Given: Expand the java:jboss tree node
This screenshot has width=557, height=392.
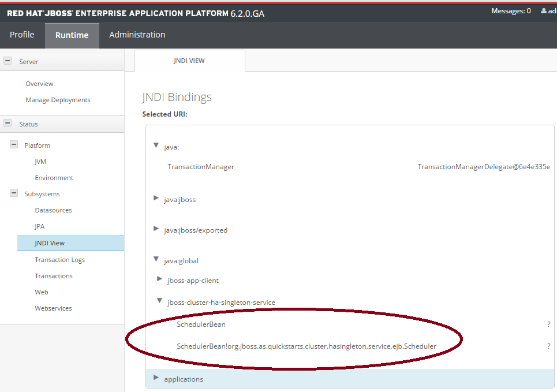Looking at the screenshot, I should coord(156,199).
